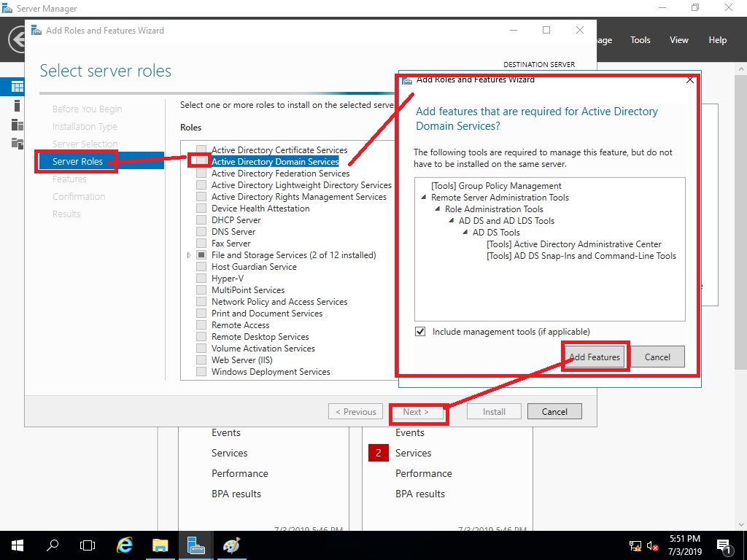
Task: Check the Web Server (IIS) role
Action: [x=201, y=360]
